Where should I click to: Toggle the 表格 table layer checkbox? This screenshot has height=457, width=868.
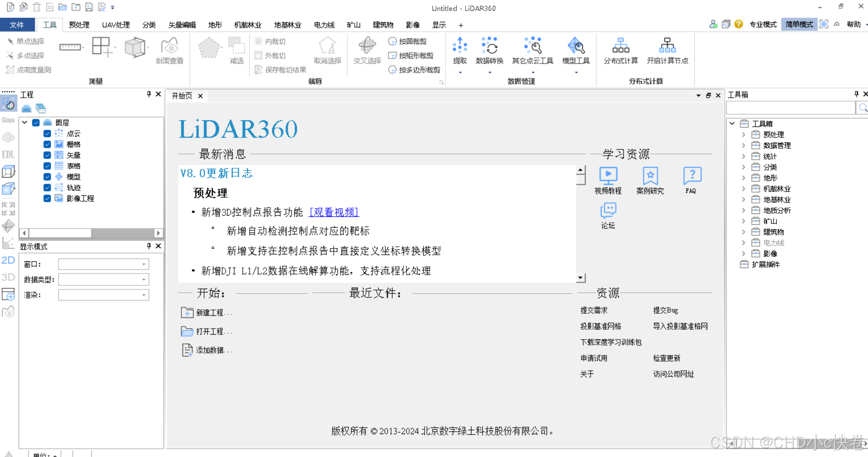click(47, 166)
